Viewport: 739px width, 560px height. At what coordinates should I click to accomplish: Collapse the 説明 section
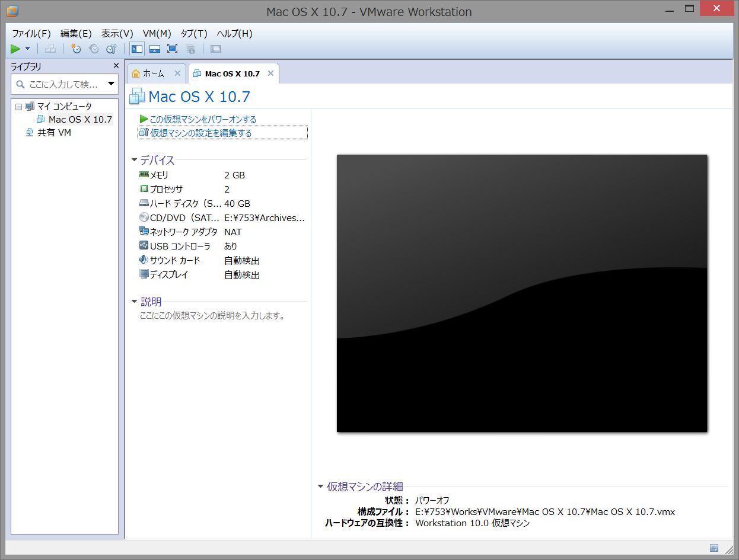[x=135, y=302]
